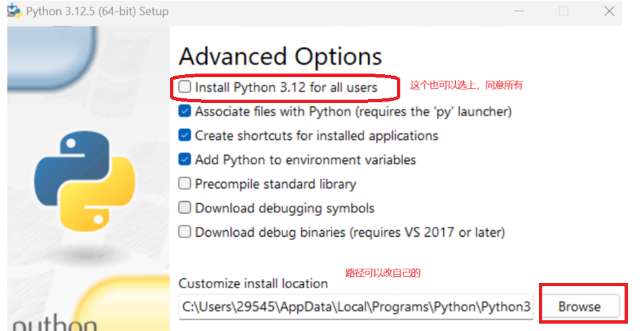The height and width of the screenshot is (331, 644).
Task: Click the Advanced Options heading
Action: [x=280, y=56]
